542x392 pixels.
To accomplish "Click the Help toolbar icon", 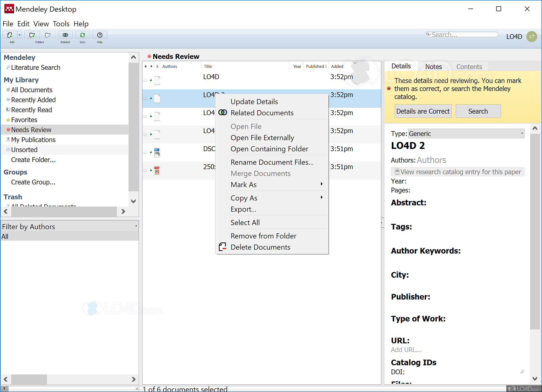I will tap(100, 35).
